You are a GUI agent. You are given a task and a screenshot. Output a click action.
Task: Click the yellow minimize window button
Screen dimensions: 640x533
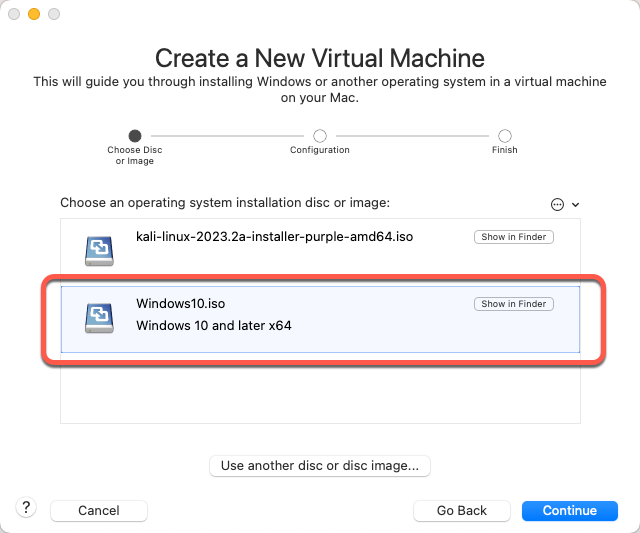[x=34, y=14]
